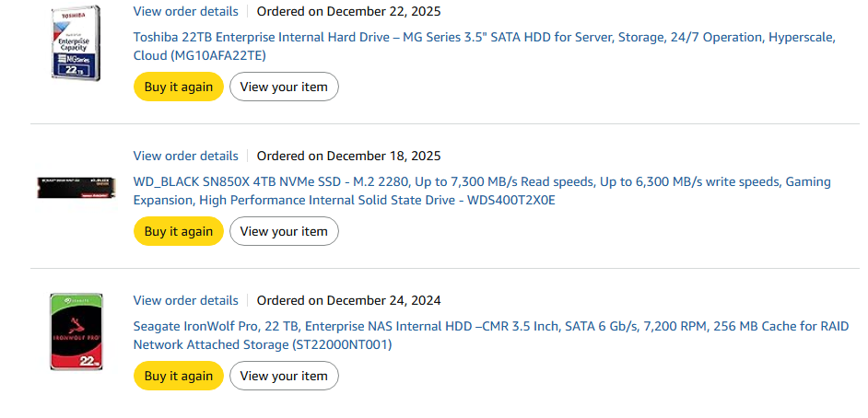Click the Cloud (MG10AFA22TE) model text line
The height and width of the screenshot is (418, 868).
(200, 56)
